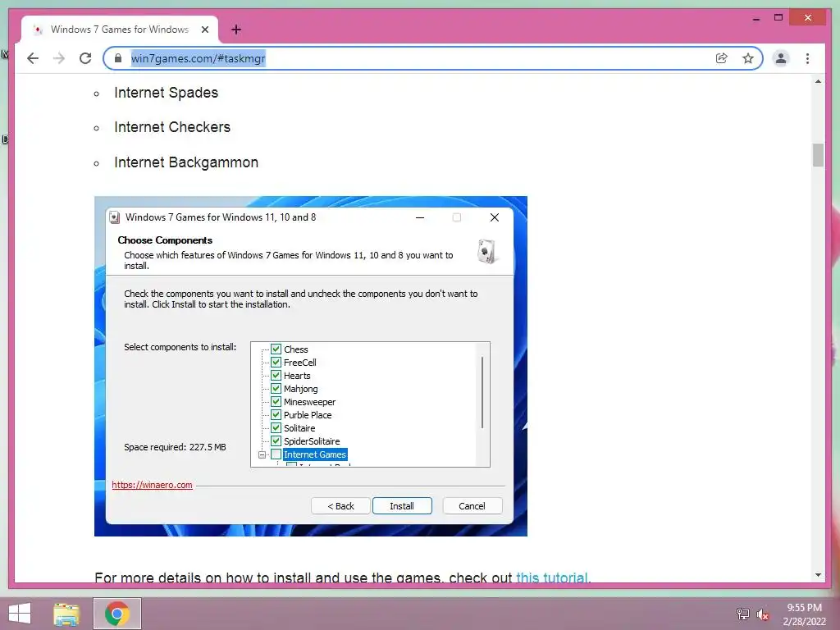
Task: Open Chrome's three-dot menu
Action: (808, 58)
